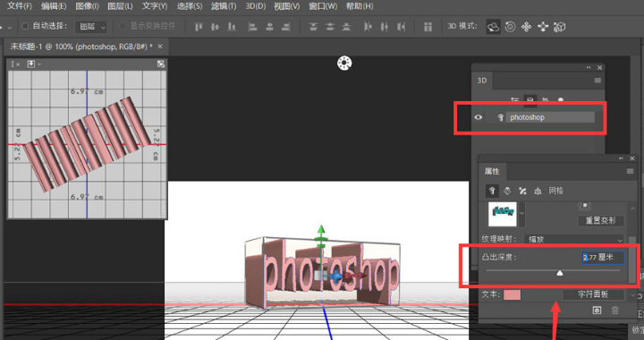This screenshot has height=340, width=644.
Task: Open the 图像(I) menu
Action: pyautogui.click(x=87, y=6)
